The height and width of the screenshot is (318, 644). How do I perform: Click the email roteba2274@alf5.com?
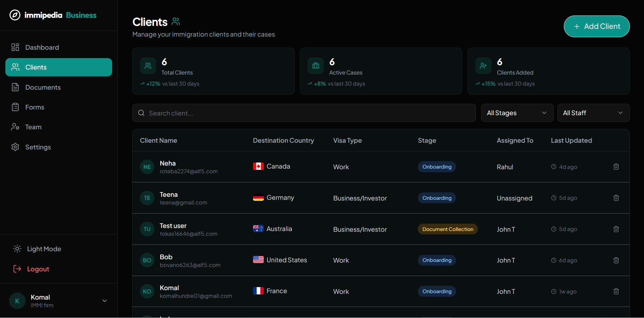189,171
